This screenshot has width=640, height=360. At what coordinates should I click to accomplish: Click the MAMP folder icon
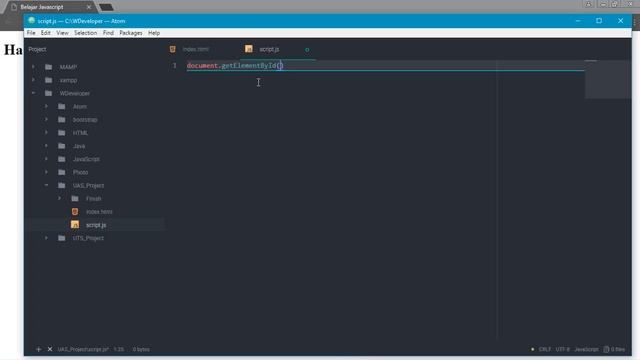pos(49,67)
